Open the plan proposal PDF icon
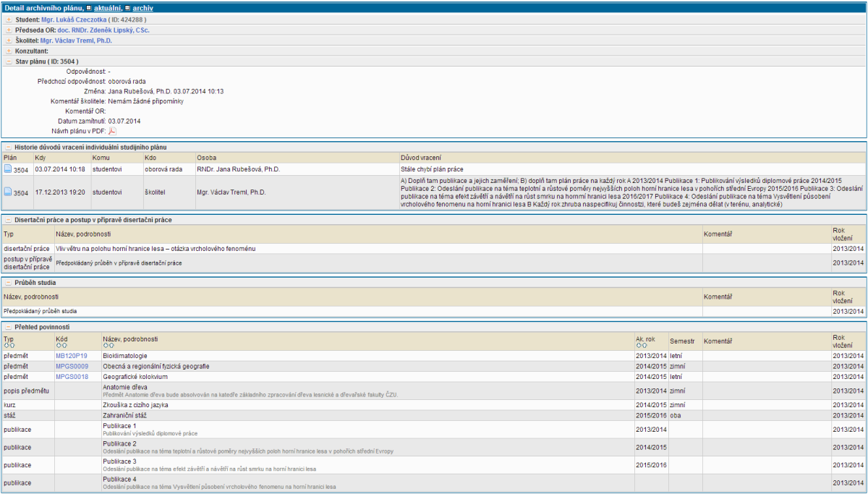Image resolution: width=868 pixels, height=494 pixels. point(112,131)
